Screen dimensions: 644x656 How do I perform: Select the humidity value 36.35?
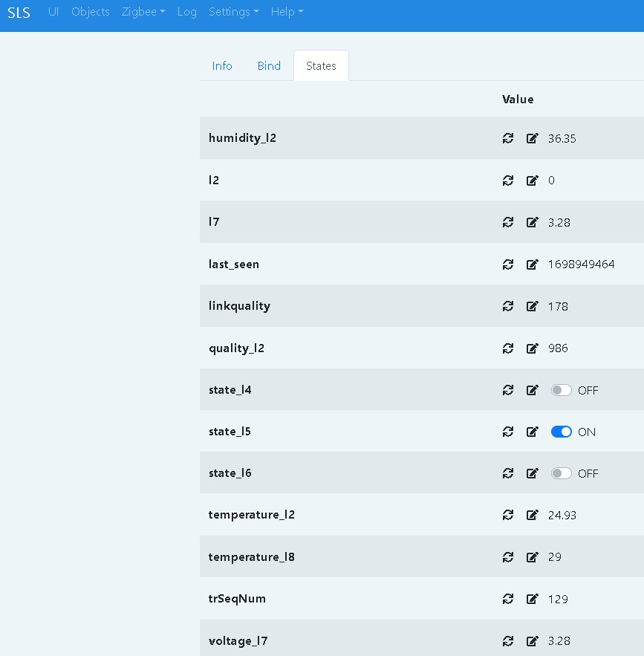tap(562, 138)
